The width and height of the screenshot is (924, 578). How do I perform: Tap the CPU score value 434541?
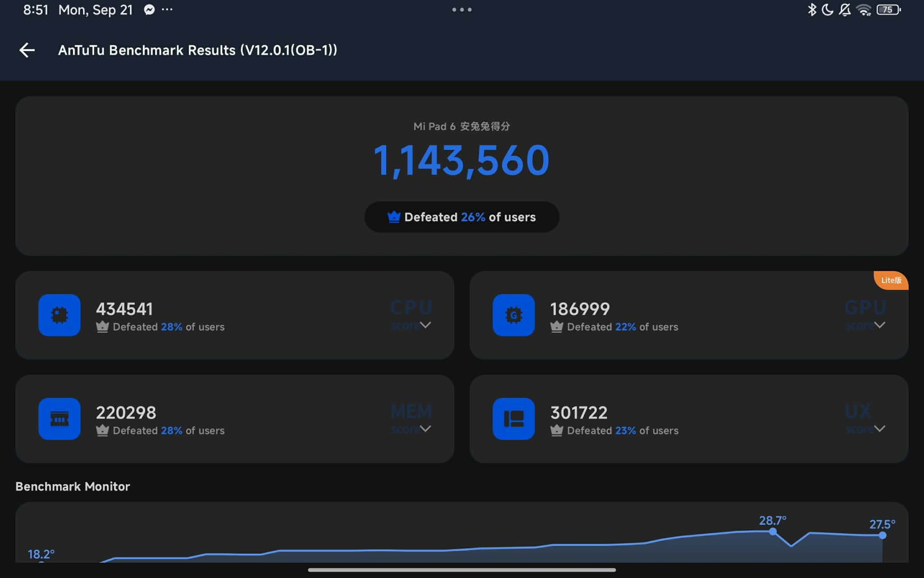pos(125,309)
